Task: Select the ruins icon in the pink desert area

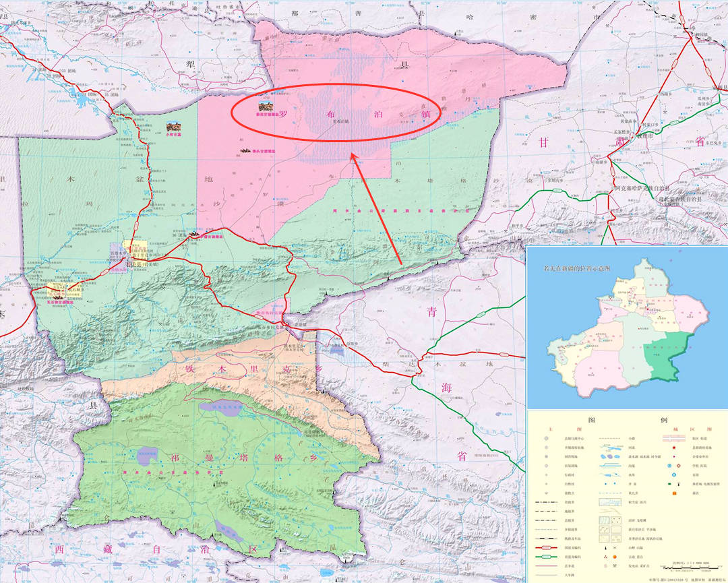Action: point(246,150)
